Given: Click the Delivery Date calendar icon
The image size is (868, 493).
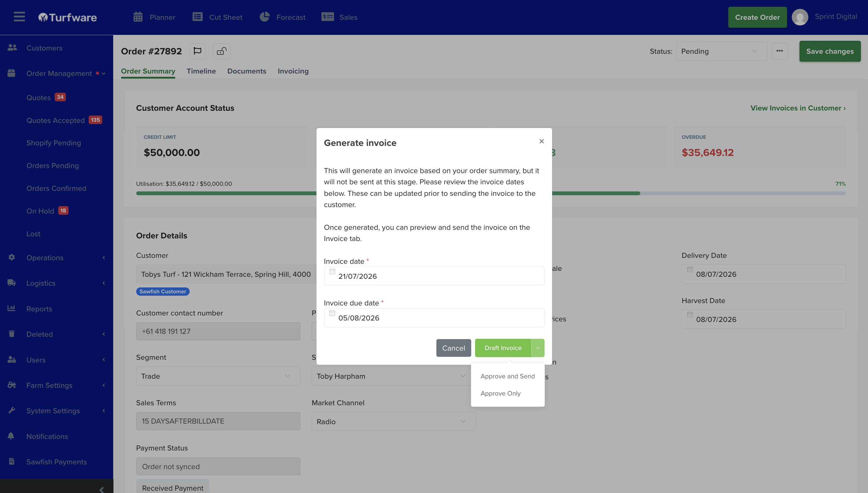Looking at the screenshot, I should [690, 269].
